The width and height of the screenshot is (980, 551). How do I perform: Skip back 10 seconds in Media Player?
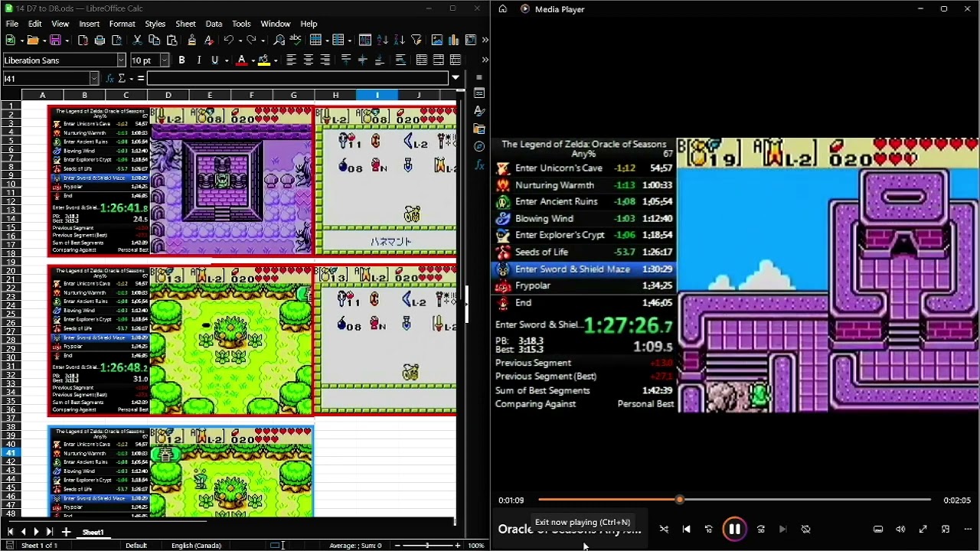708,529
